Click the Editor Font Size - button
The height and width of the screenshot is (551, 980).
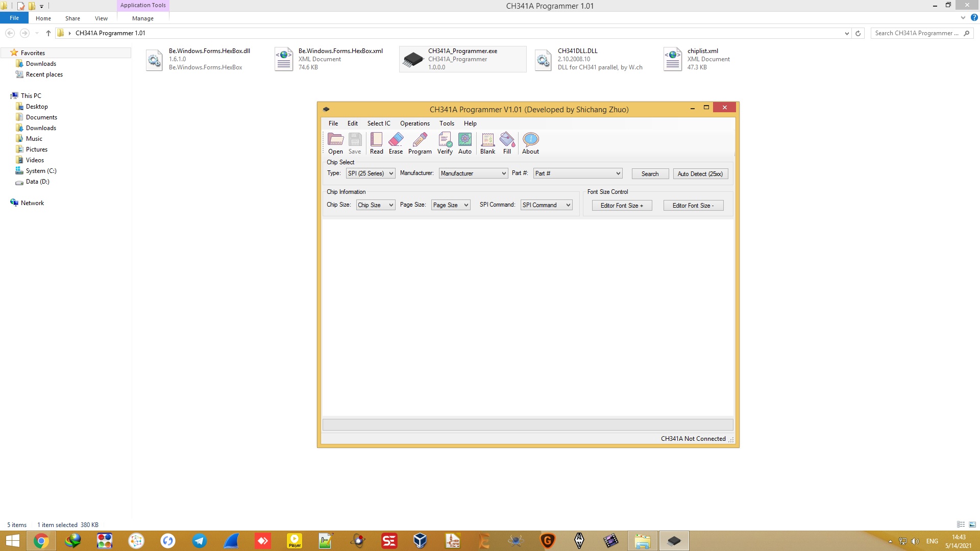click(693, 206)
